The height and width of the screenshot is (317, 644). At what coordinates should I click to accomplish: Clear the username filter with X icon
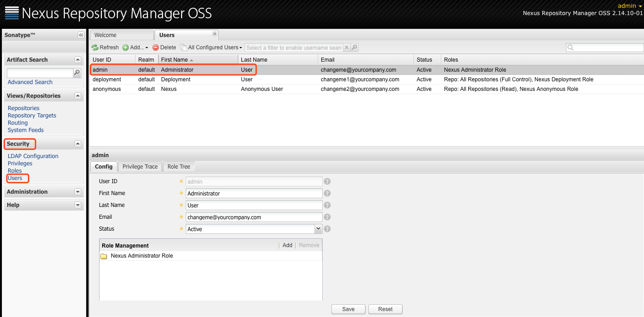click(346, 48)
